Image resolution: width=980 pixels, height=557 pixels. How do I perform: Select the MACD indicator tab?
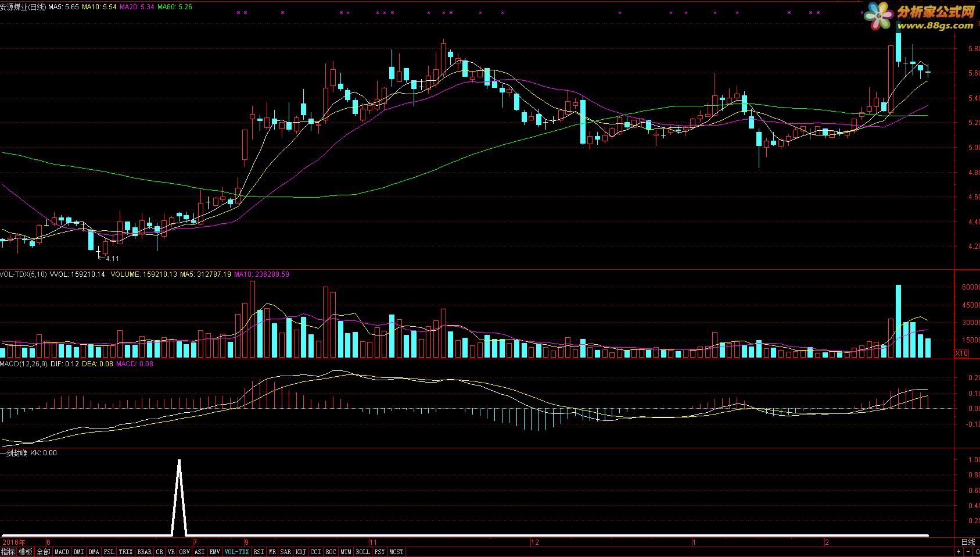pyautogui.click(x=62, y=552)
